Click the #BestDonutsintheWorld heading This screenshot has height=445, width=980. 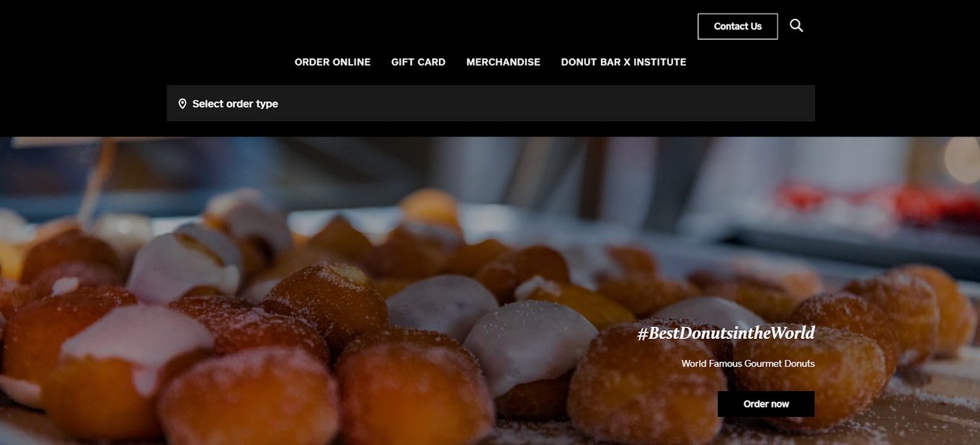click(x=726, y=332)
